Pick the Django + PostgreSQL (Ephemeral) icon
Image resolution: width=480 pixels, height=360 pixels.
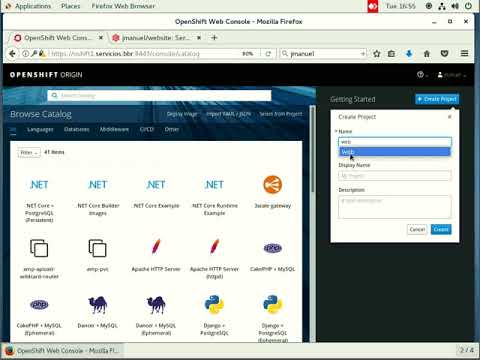pyautogui.click(x=273, y=304)
